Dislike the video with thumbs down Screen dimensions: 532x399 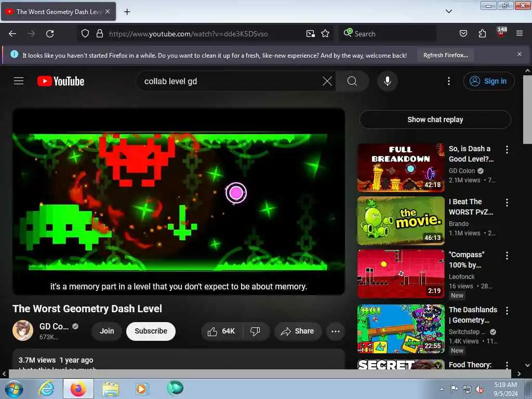(255, 331)
